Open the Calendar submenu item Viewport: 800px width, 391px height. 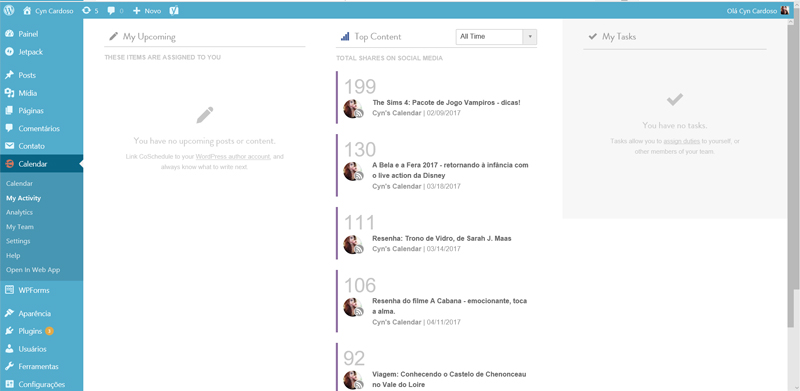pos(19,183)
